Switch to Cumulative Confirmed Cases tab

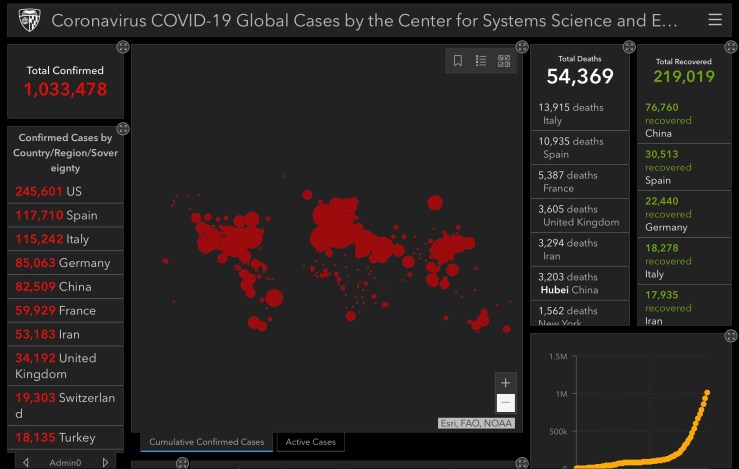tap(206, 441)
